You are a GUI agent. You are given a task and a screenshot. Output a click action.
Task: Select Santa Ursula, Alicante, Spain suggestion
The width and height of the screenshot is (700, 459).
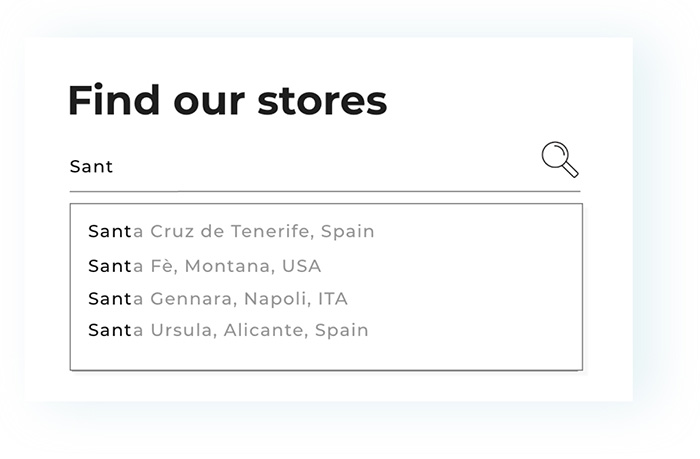[228, 330]
